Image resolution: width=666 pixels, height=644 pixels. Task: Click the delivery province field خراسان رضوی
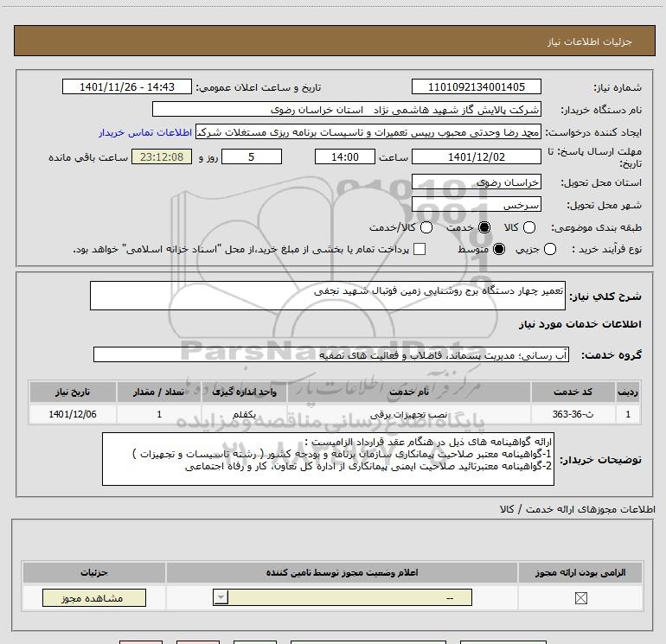[x=476, y=182]
